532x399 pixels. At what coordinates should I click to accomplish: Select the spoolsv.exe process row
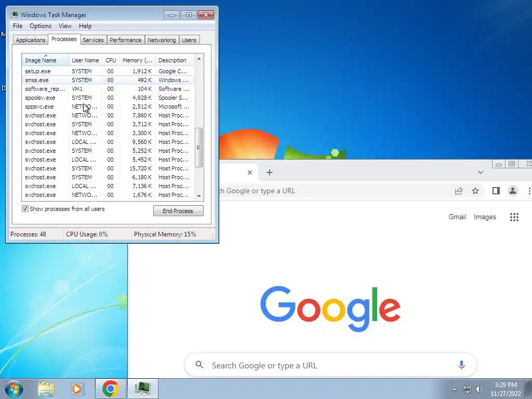[108, 98]
